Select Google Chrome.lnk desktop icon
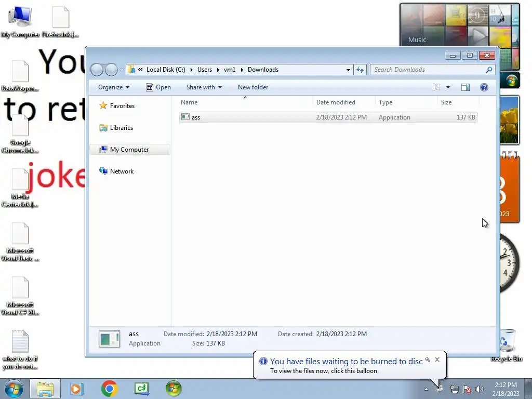Viewport: 532px width, 399px height. point(20,134)
